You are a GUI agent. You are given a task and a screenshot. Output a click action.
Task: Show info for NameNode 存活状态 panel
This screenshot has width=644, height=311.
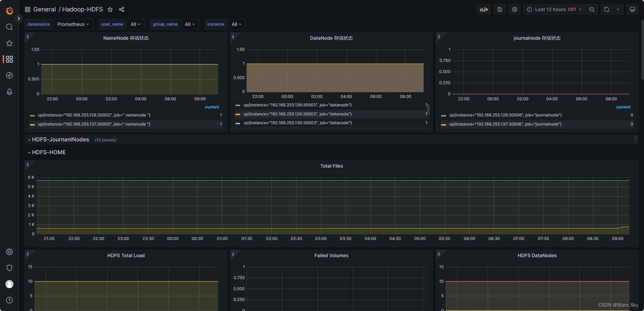28,36
